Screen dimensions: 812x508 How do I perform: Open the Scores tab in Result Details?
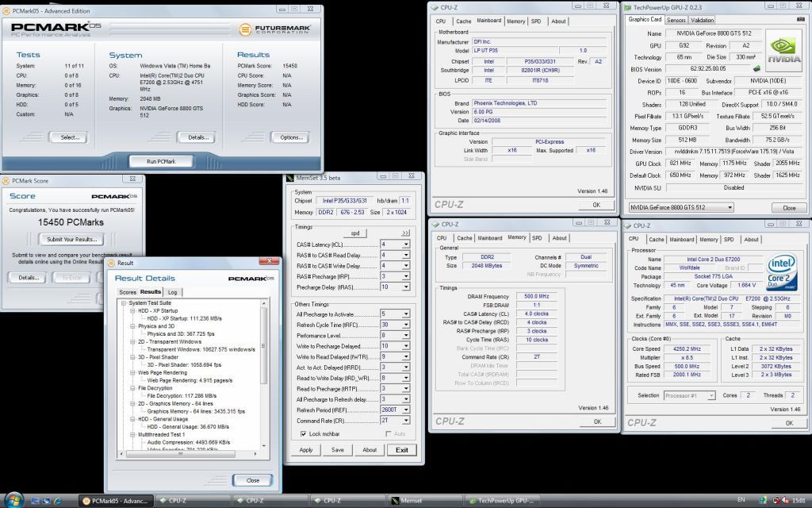128,292
